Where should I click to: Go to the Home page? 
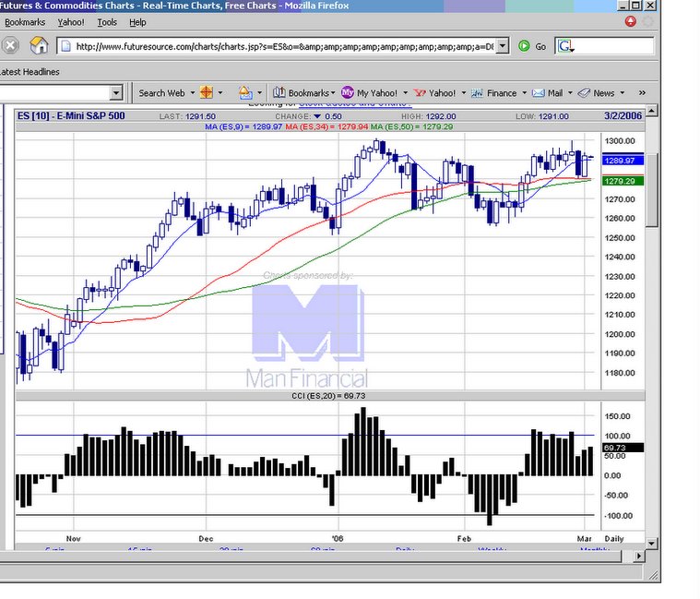[x=39, y=45]
